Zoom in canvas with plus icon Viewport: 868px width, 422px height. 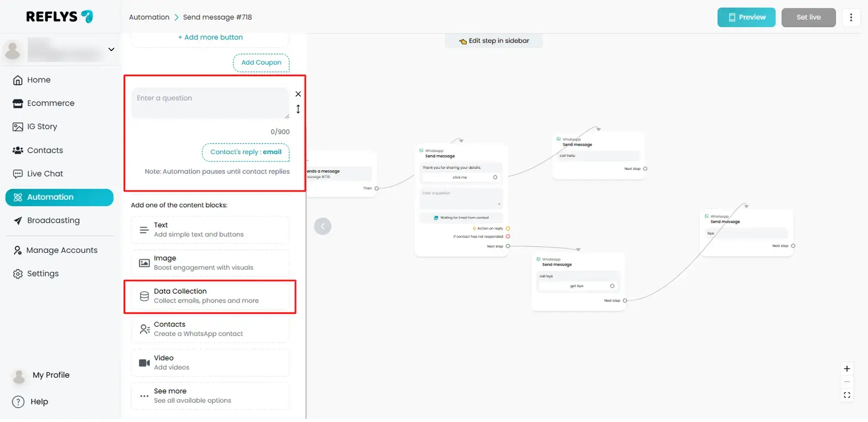pyautogui.click(x=847, y=369)
